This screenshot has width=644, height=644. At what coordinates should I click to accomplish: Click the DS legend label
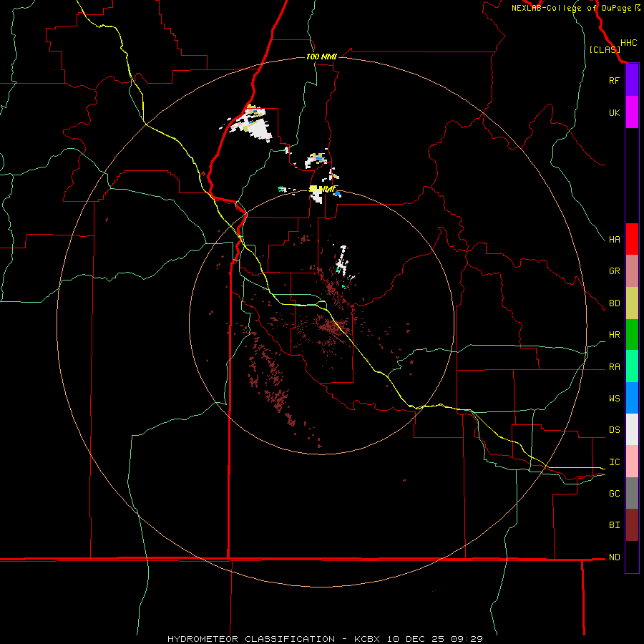[615, 430]
